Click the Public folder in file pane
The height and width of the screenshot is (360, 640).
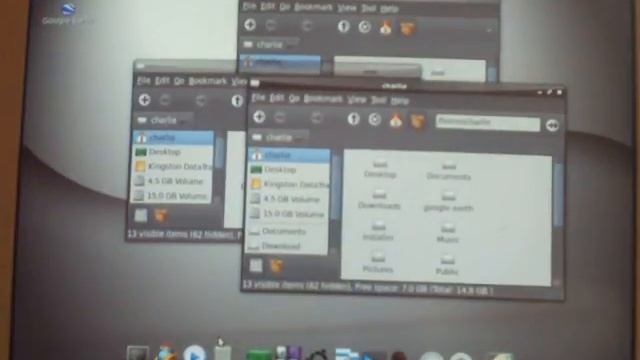point(447,266)
